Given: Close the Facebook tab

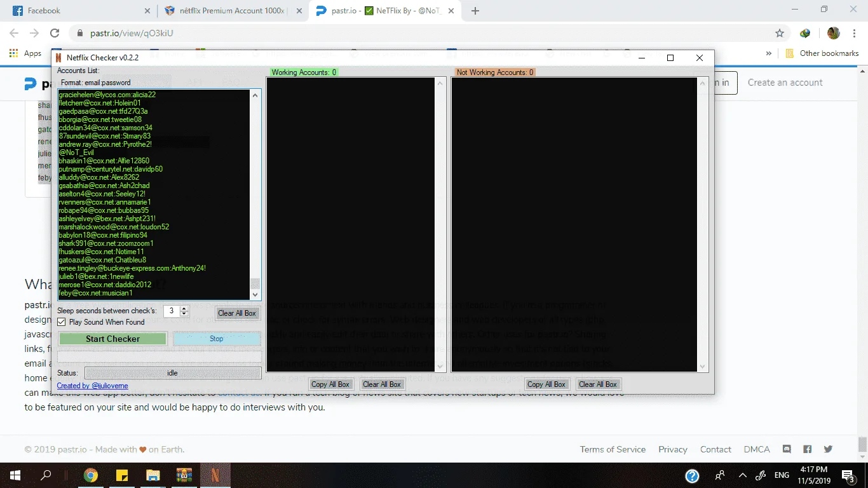Looking at the screenshot, I should 147,11.
